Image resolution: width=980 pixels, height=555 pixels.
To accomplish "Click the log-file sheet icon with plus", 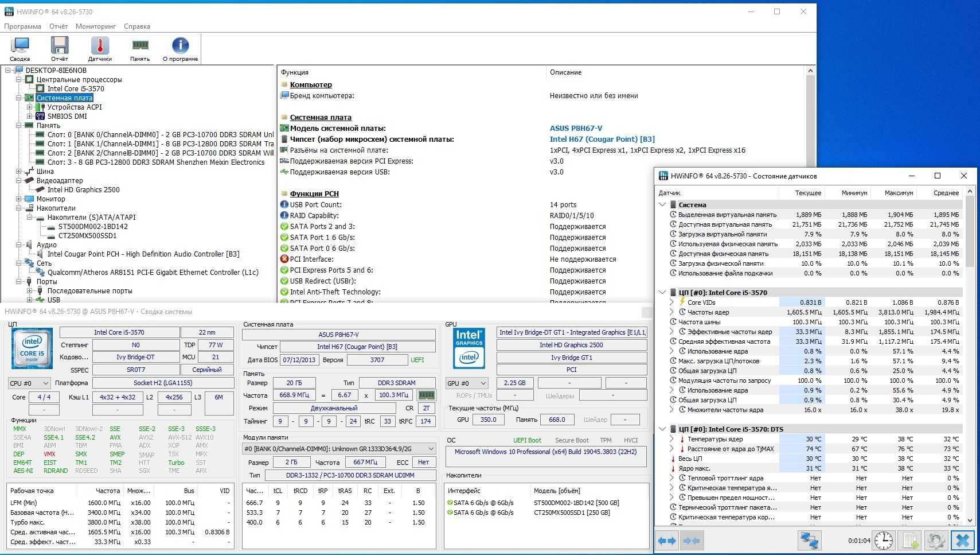I will tap(911, 541).
